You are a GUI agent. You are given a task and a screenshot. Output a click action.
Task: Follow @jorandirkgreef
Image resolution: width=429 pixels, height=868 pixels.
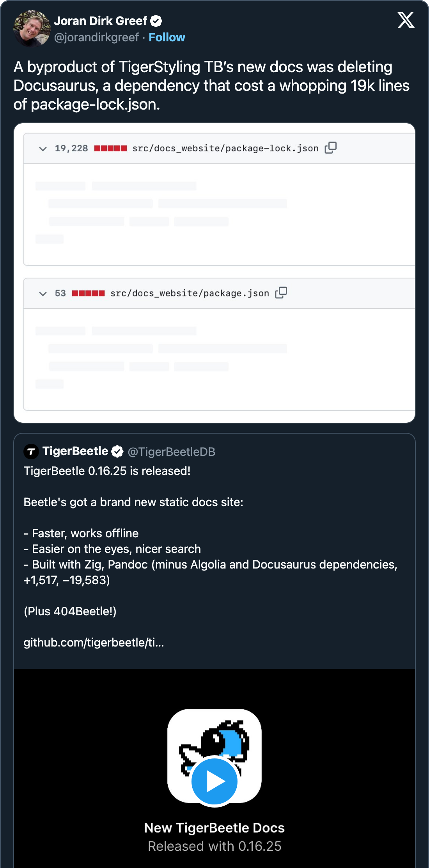[167, 37]
